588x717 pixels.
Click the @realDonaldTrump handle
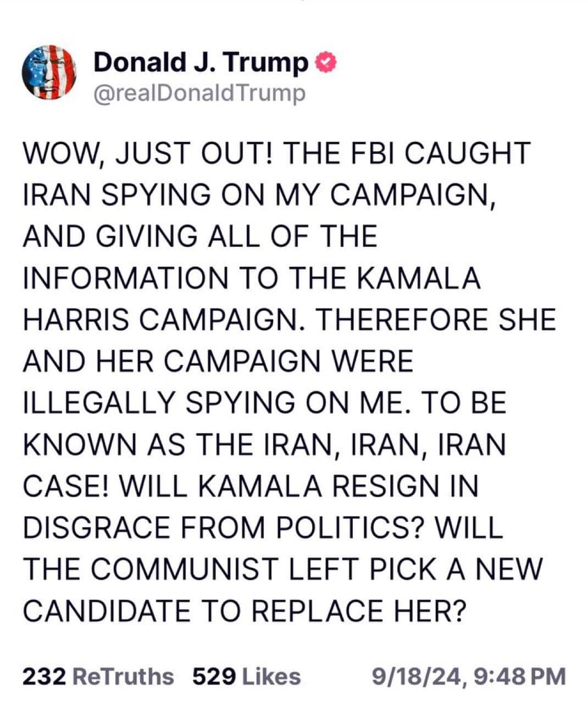tap(199, 92)
